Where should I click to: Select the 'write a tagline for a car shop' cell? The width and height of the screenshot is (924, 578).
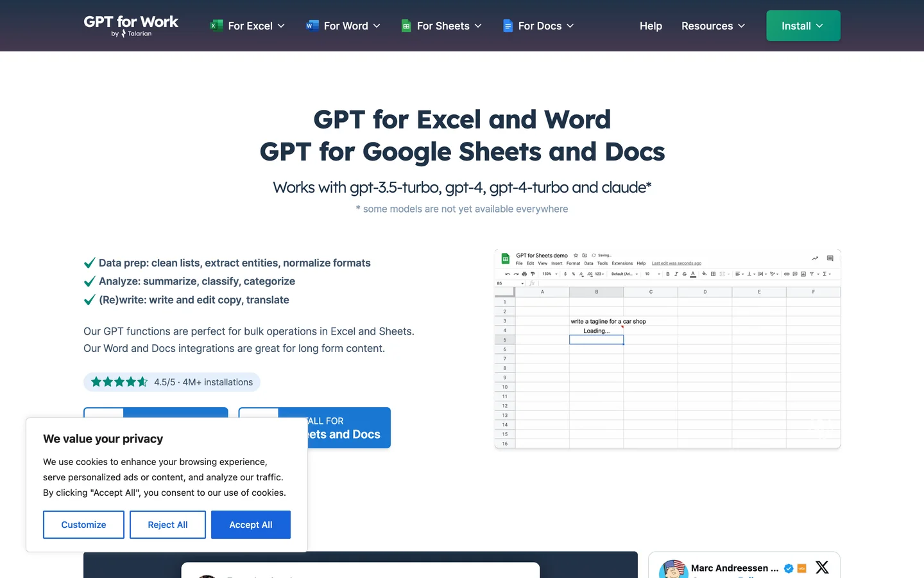pos(608,321)
